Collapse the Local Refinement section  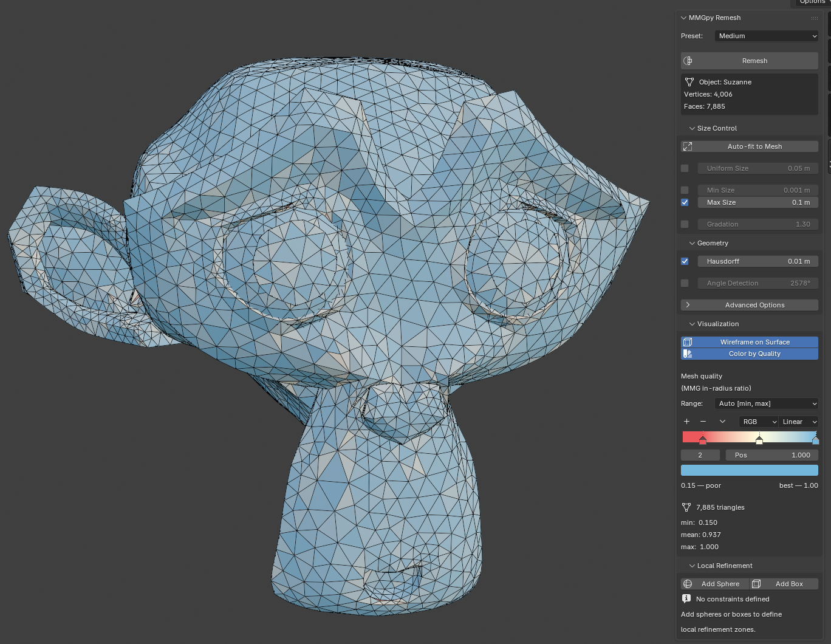pyautogui.click(x=692, y=566)
